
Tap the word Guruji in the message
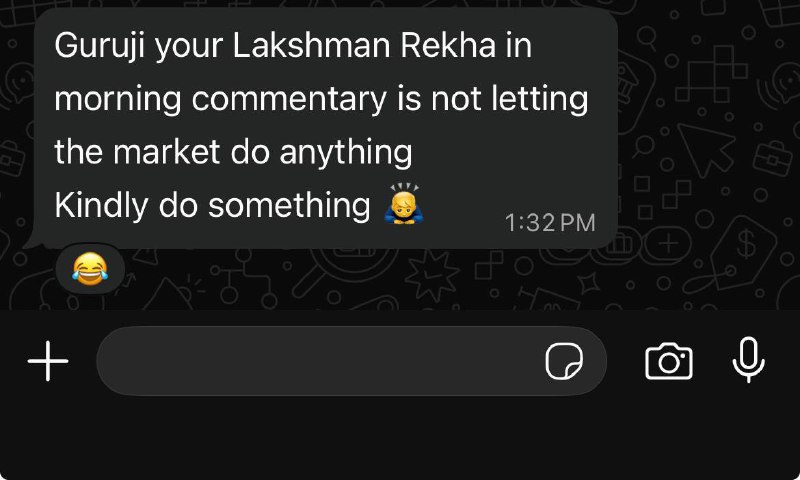100,46
